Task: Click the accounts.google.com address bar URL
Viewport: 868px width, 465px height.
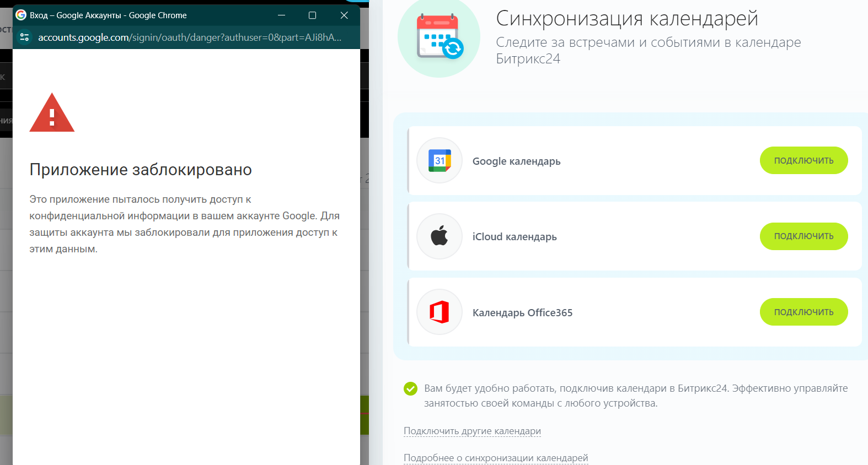Action: [190, 37]
